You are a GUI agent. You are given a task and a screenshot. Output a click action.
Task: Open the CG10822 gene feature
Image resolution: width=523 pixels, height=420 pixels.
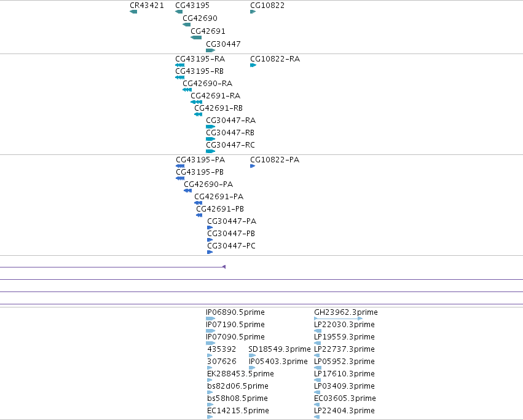(x=253, y=12)
